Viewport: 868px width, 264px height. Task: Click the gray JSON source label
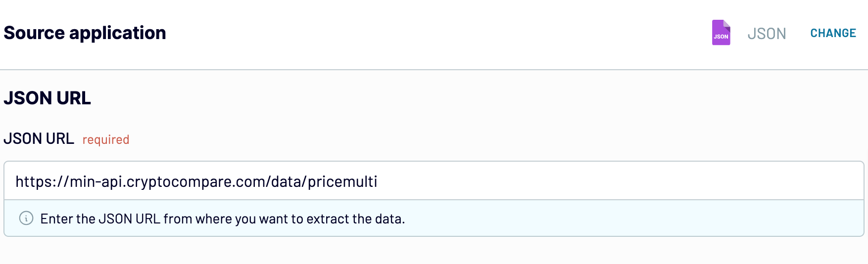(x=767, y=34)
